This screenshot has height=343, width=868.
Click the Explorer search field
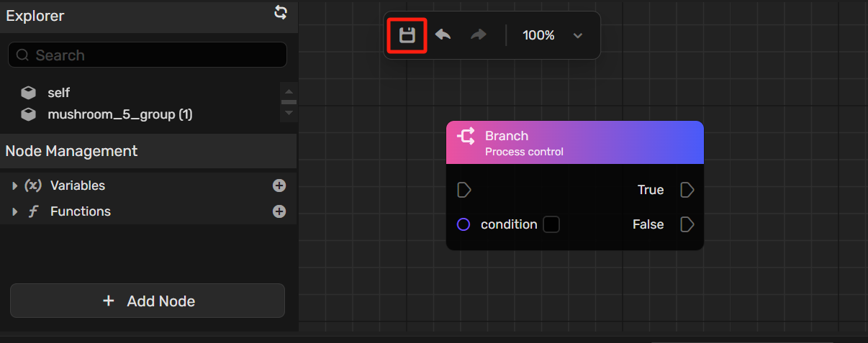click(148, 55)
